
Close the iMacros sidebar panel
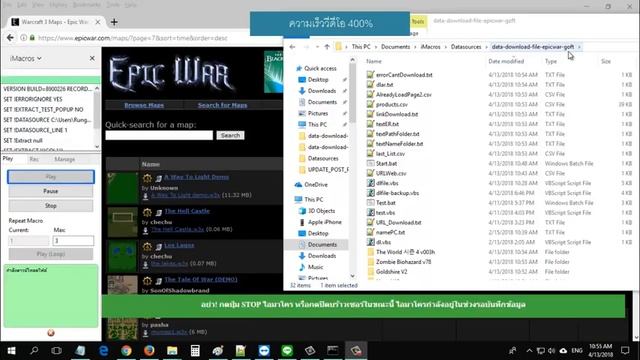click(x=92, y=58)
